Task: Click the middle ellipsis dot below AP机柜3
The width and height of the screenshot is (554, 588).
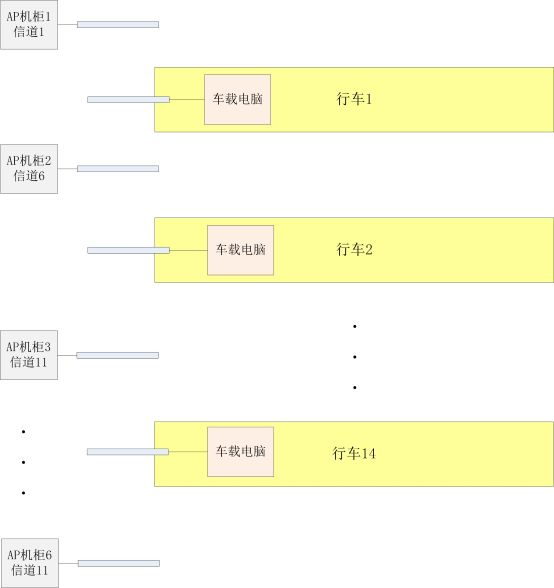Action: tap(23, 462)
